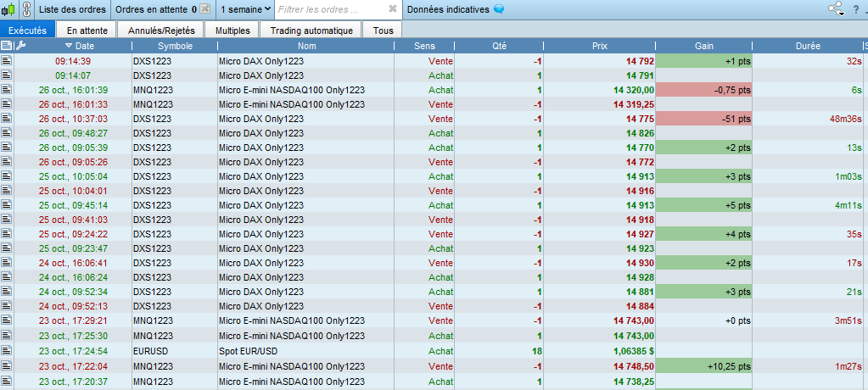This screenshot has width=868, height=390.
Task: Click price 14 826 cell
Action: [x=600, y=133]
